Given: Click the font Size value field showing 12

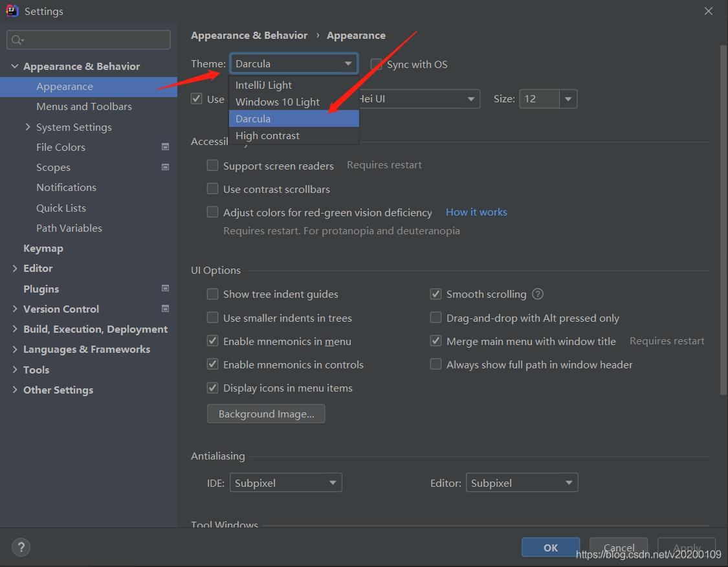Looking at the screenshot, I should tap(540, 99).
